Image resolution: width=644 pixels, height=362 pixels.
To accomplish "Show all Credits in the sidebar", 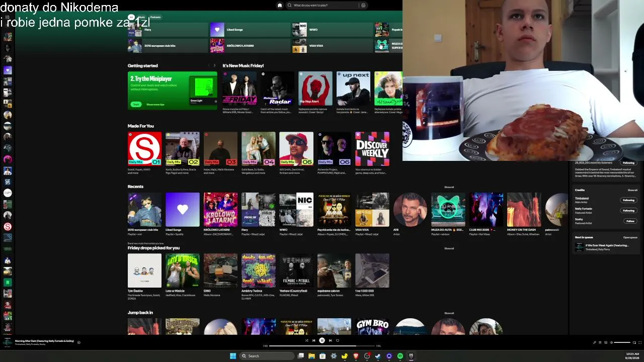I will click(632, 190).
